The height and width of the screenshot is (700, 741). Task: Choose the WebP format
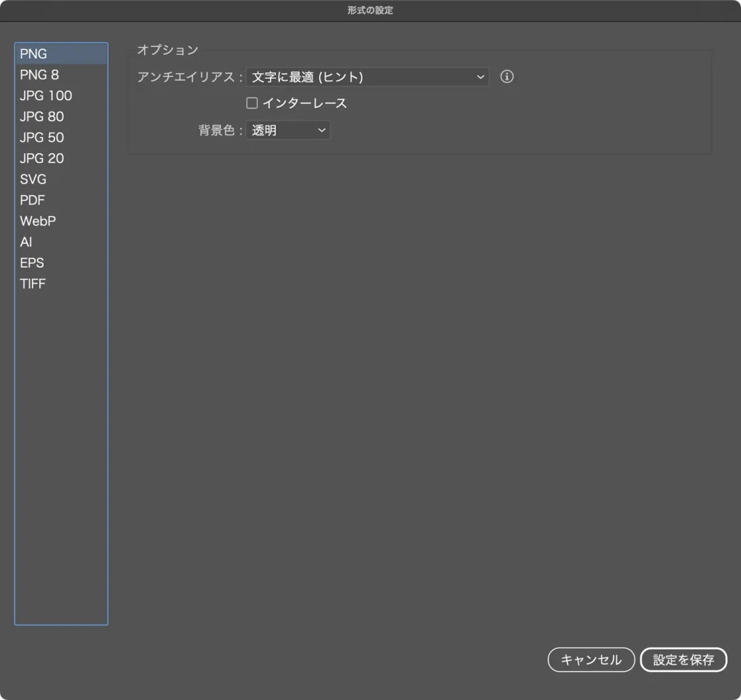61,221
